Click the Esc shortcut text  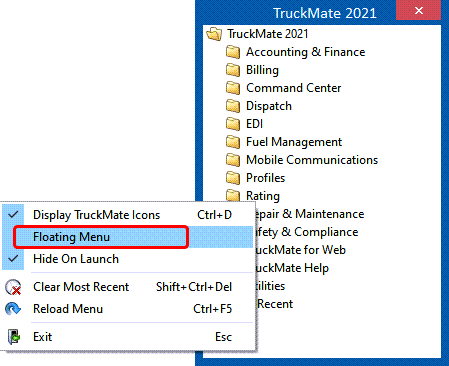point(223,337)
